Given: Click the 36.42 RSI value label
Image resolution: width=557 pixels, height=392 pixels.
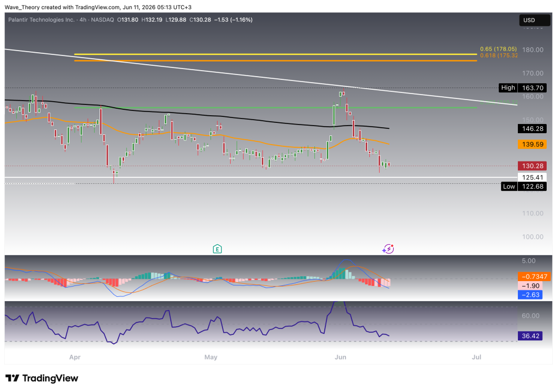Looking at the screenshot, I should point(530,336).
